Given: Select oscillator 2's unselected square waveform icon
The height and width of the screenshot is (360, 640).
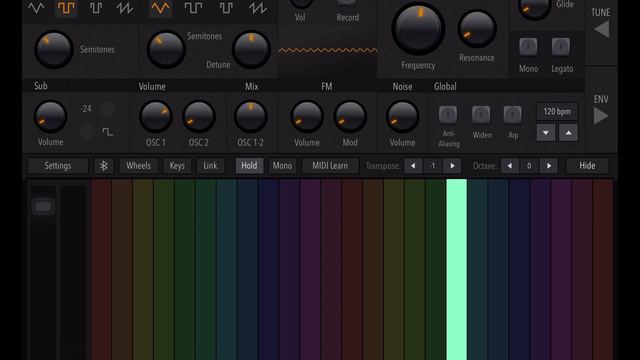Looking at the screenshot, I should [x=193, y=7].
